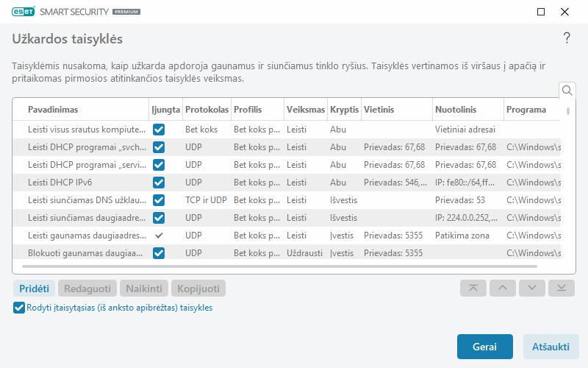The height and width of the screenshot is (368, 588).
Task: Confirm with the Gerai button
Action: [484, 347]
